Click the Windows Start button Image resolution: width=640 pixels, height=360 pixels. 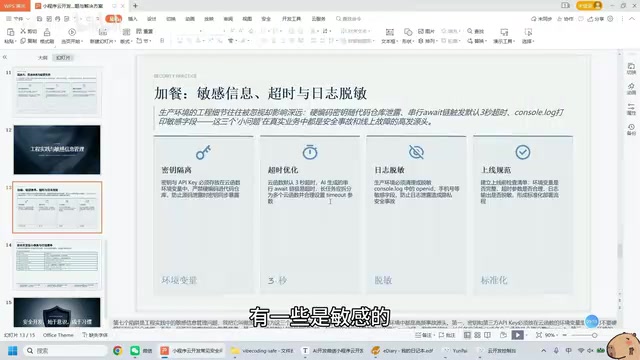tap(13, 351)
